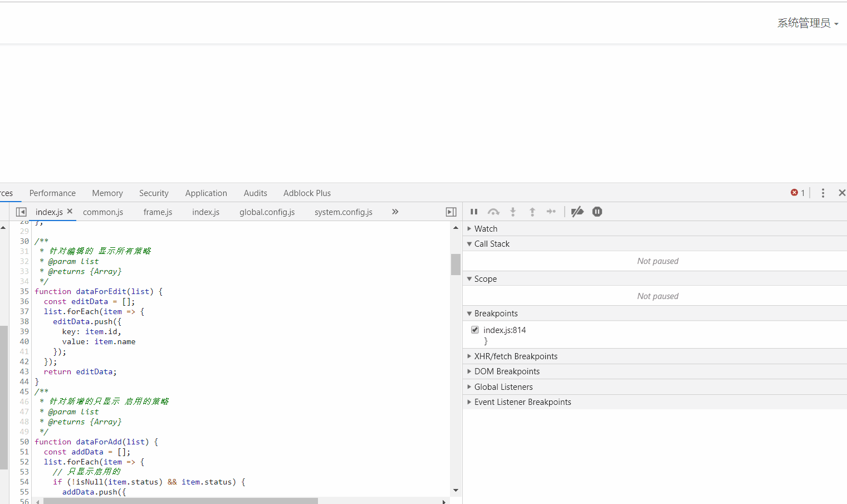Switch to the Performance tab

[52, 193]
